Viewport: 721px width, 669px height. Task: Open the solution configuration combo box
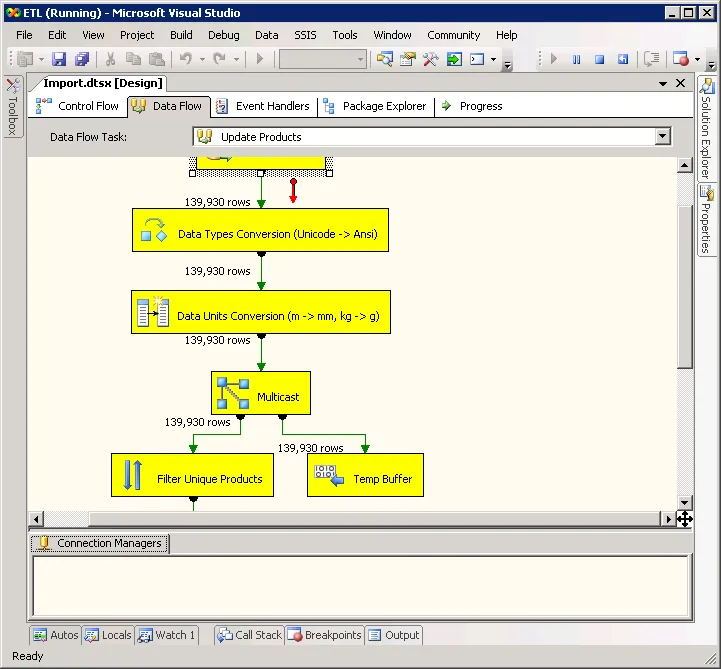coord(322,60)
